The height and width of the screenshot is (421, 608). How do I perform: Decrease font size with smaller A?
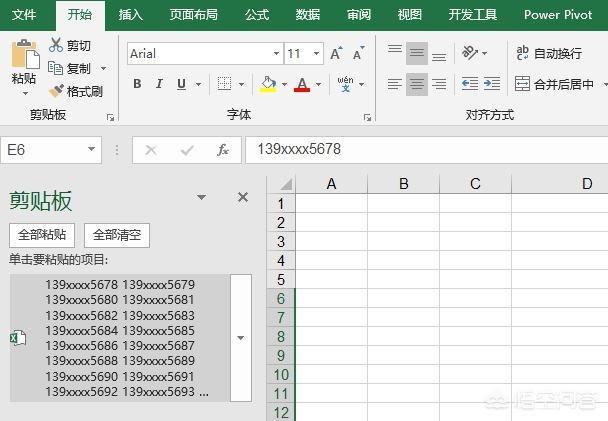[x=359, y=53]
